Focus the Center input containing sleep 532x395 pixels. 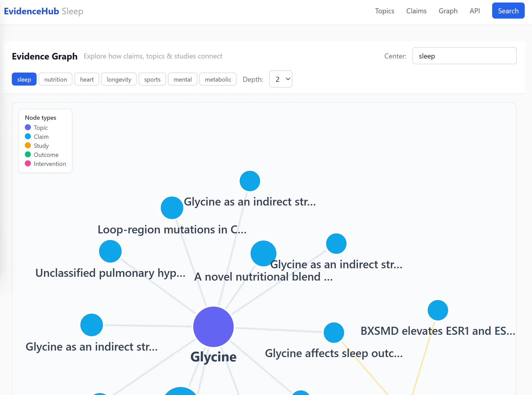464,56
